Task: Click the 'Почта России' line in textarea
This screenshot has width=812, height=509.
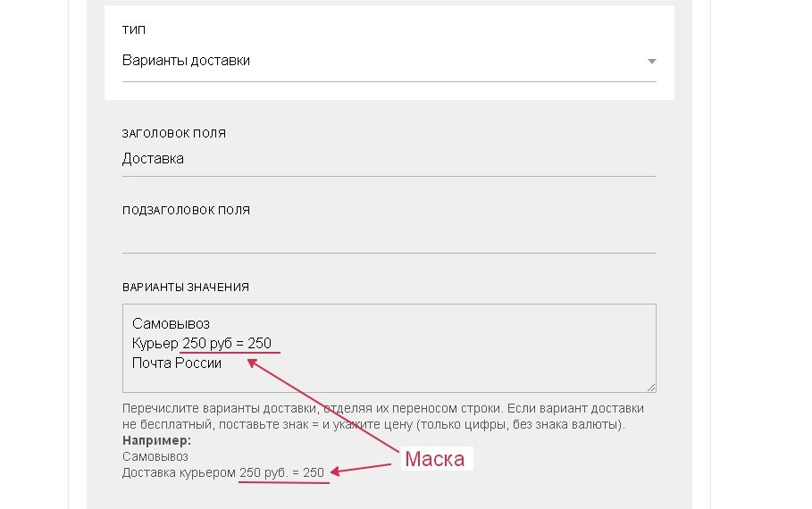Action: click(177, 363)
